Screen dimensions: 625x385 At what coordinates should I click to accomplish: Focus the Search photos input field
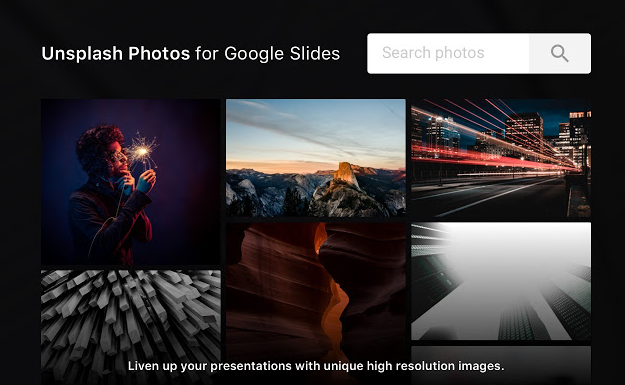[448, 53]
